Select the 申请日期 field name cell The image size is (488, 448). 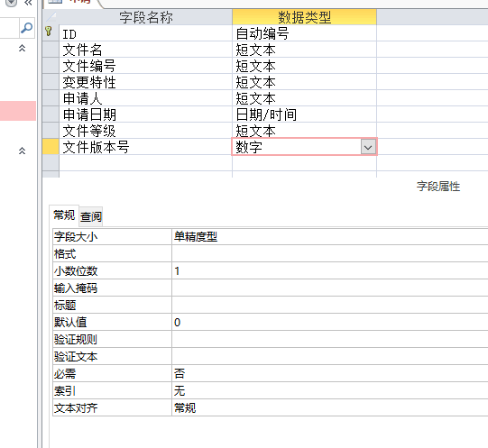tap(145, 114)
